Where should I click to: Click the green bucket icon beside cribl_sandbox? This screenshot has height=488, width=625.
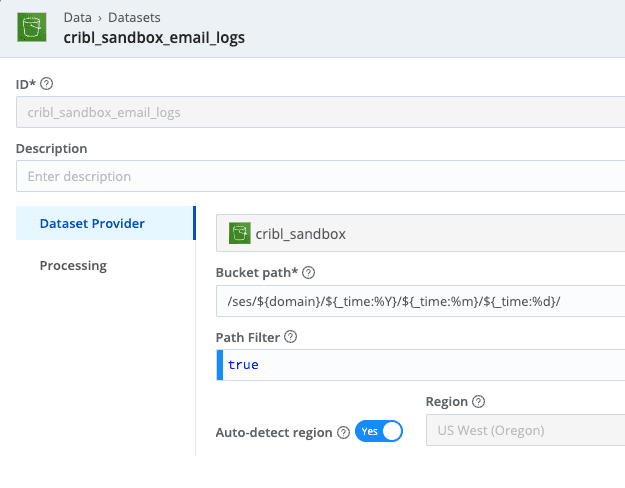pyautogui.click(x=239, y=233)
